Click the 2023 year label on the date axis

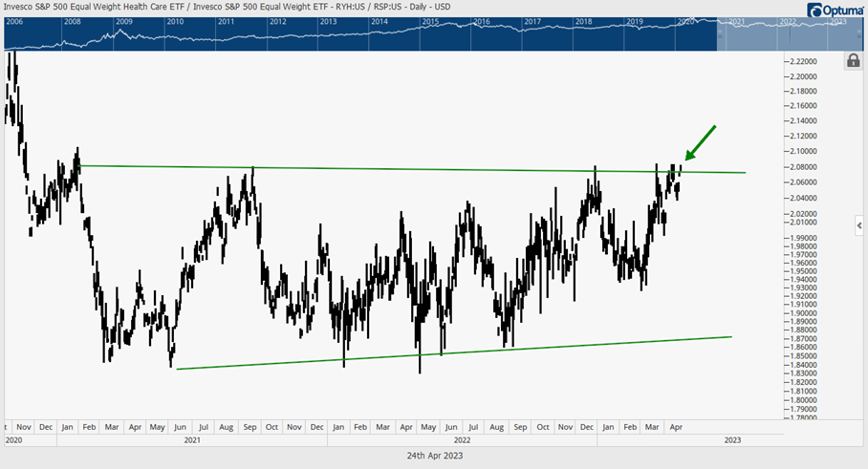[x=732, y=440]
